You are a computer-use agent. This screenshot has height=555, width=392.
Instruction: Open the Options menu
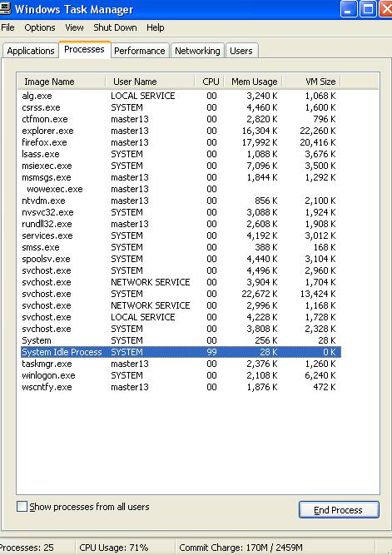[40, 27]
